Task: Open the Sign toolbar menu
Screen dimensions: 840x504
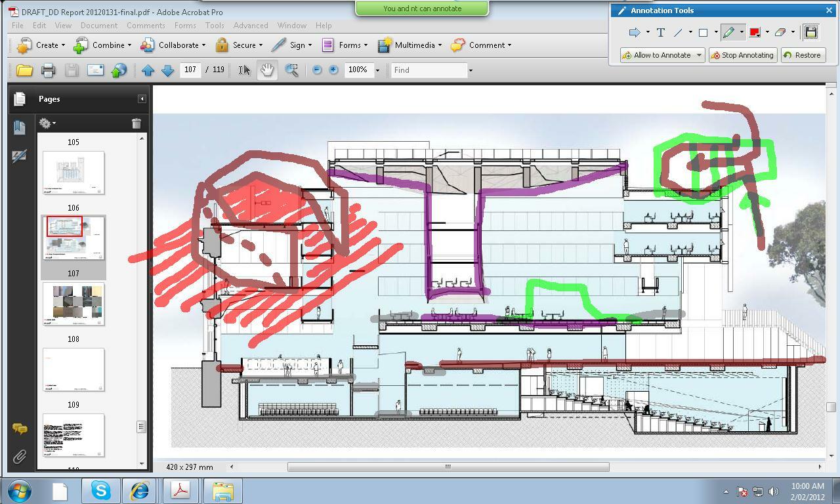Action: click(x=291, y=45)
